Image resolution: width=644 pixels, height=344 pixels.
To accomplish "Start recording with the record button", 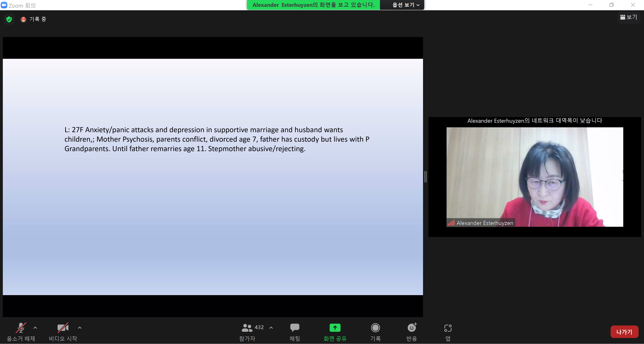I will click(375, 332).
